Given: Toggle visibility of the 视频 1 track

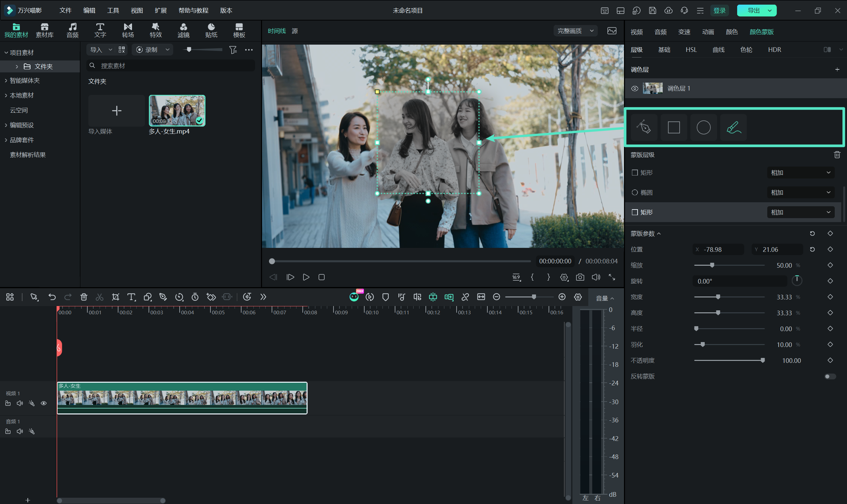Looking at the screenshot, I should coord(43,403).
